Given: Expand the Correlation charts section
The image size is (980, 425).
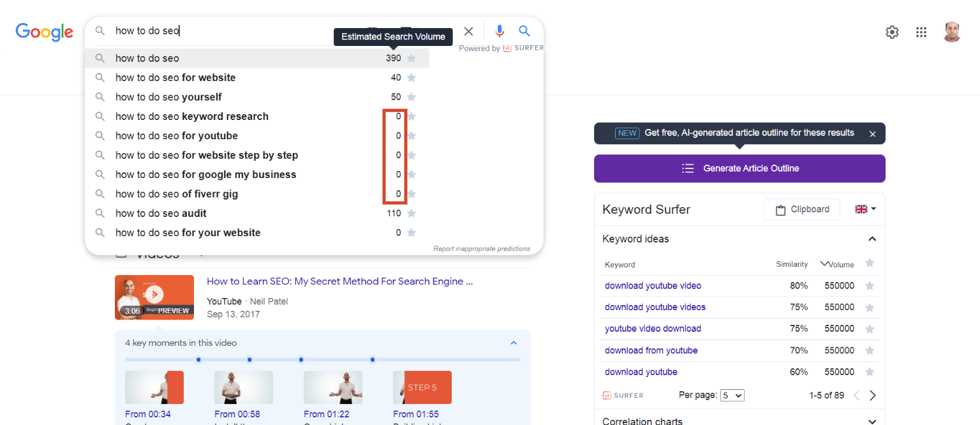Looking at the screenshot, I should pos(872,421).
